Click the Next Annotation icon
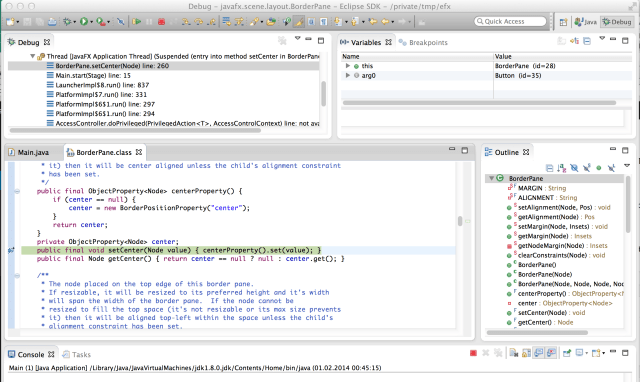This screenshot has height=382, width=640. pos(338,22)
